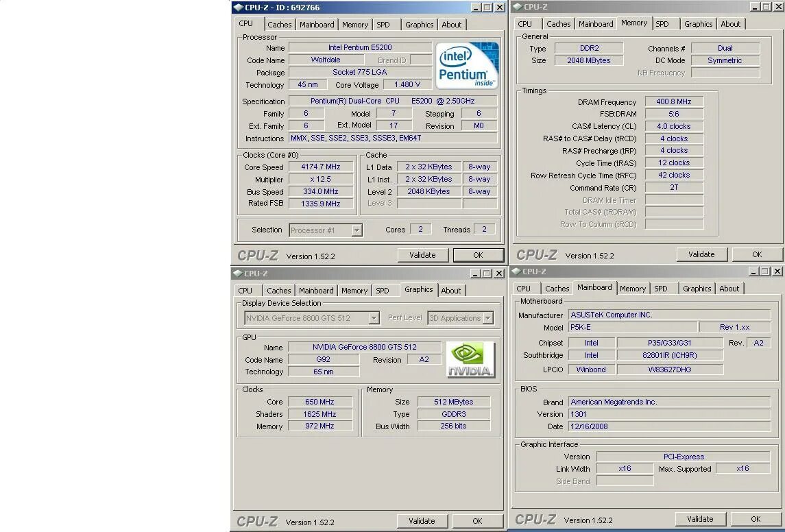
Task: Click the 82801IR (ICH9R) southbridge value
Action: click(x=670, y=355)
